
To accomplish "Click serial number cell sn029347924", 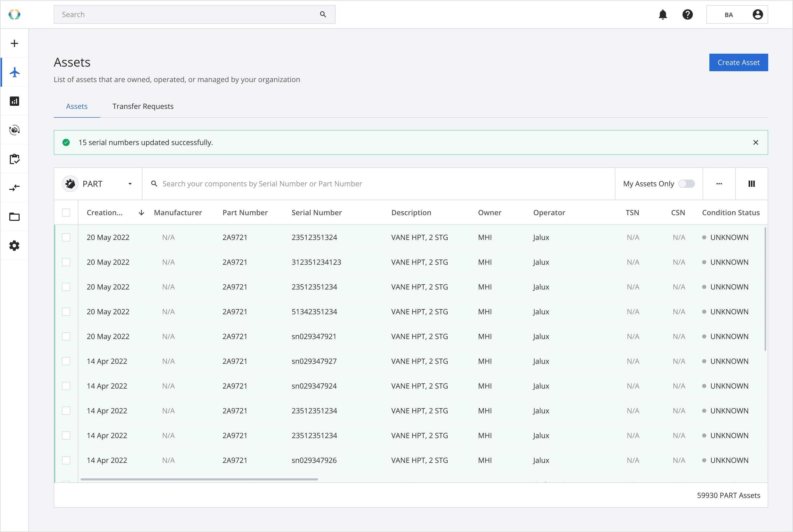I will 314,386.
